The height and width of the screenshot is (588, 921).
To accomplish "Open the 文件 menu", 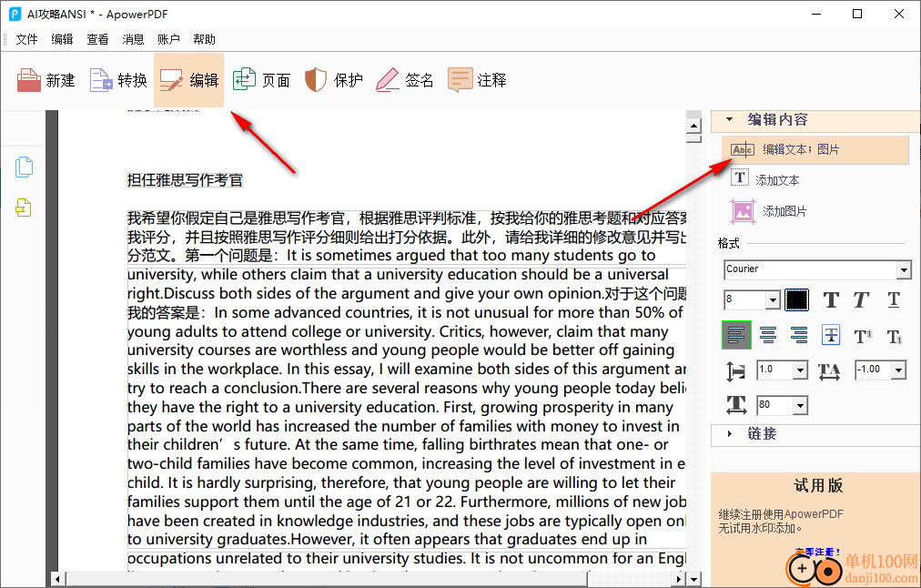I will tap(26, 39).
